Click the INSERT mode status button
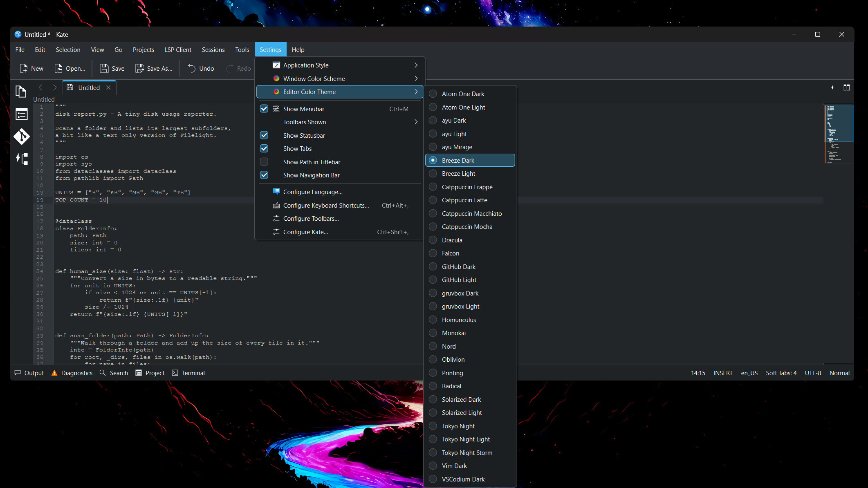 pos(723,373)
